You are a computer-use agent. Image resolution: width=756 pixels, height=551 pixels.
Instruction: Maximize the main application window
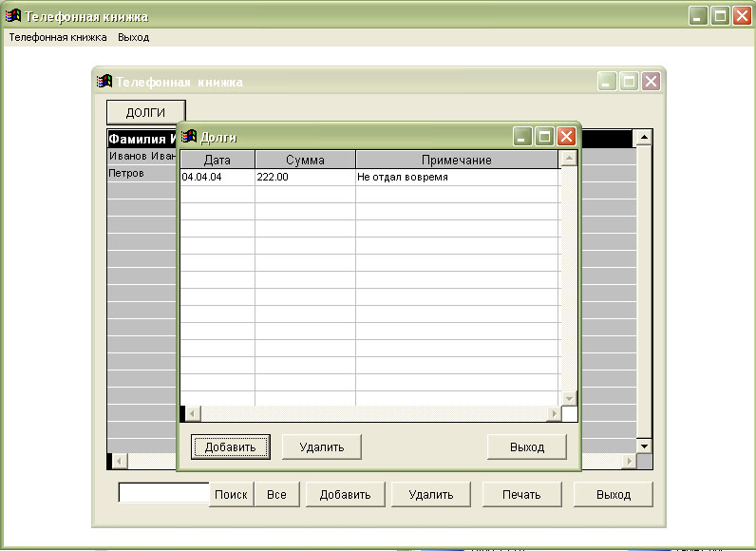click(x=720, y=16)
